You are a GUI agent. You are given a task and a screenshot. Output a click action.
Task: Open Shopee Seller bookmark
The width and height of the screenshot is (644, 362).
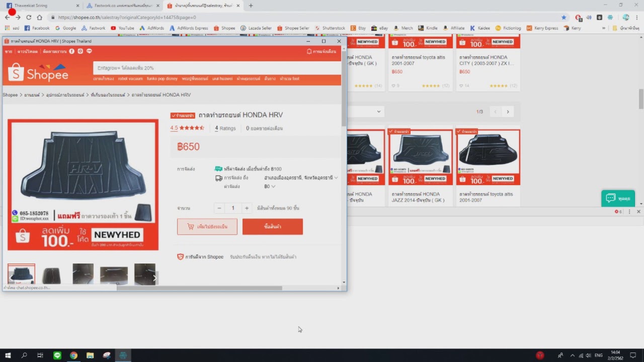(x=293, y=28)
